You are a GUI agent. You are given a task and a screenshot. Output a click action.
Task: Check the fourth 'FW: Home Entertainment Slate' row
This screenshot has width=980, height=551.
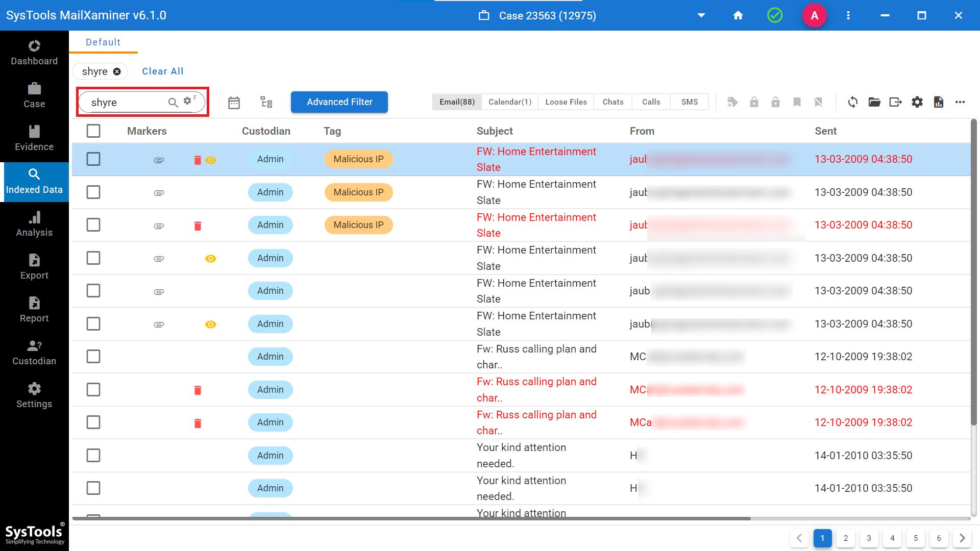pyautogui.click(x=93, y=258)
